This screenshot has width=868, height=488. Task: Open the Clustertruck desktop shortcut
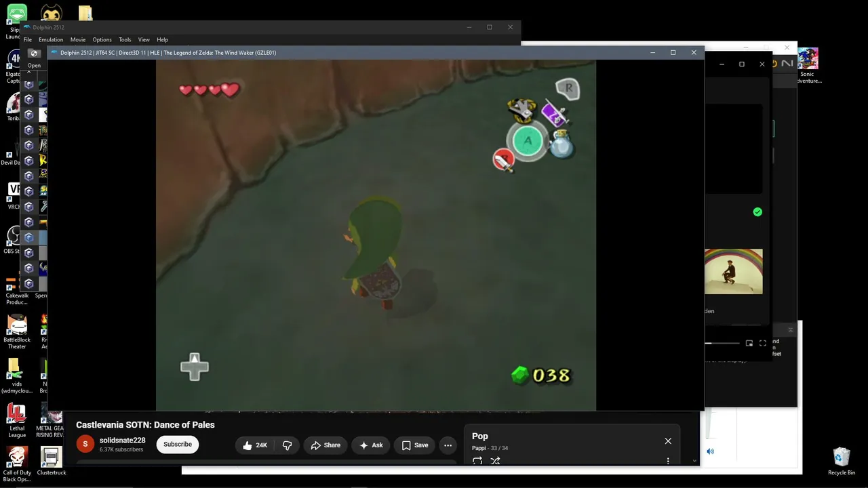point(52,461)
